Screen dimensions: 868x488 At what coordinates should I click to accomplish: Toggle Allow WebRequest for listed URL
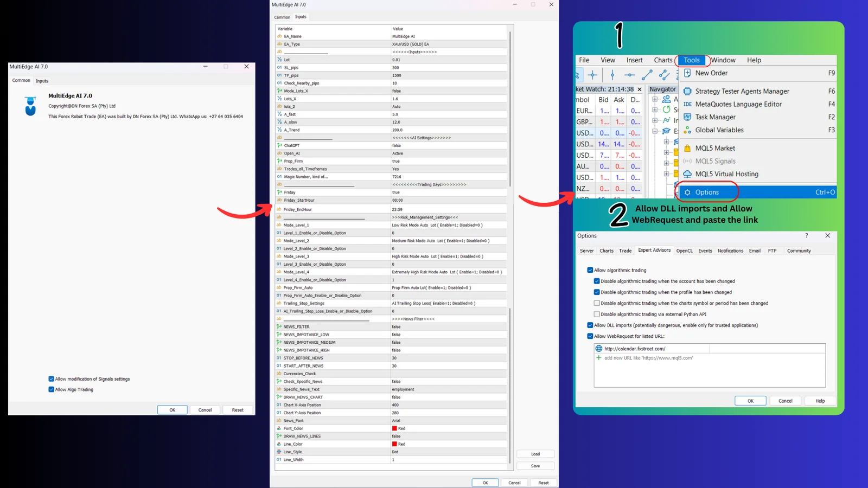[x=590, y=336]
